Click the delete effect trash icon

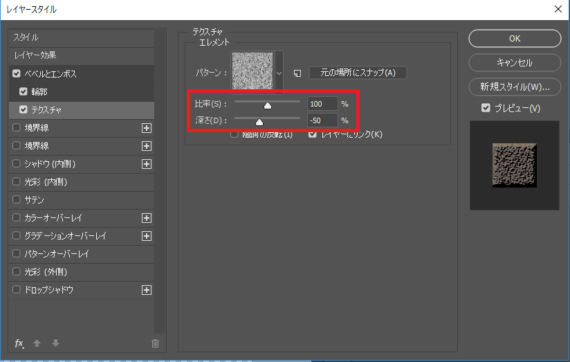click(x=155, y=343)
